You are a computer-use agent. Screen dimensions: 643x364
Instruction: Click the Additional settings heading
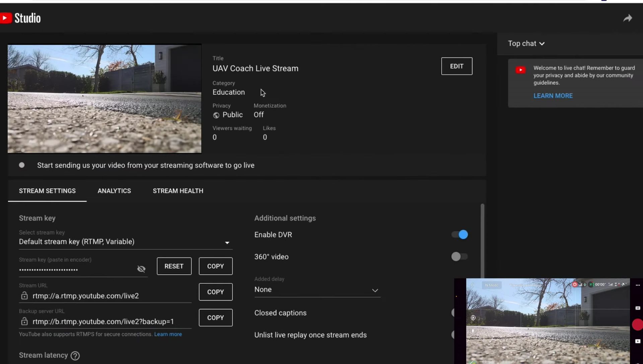click(x=285, y=218)
